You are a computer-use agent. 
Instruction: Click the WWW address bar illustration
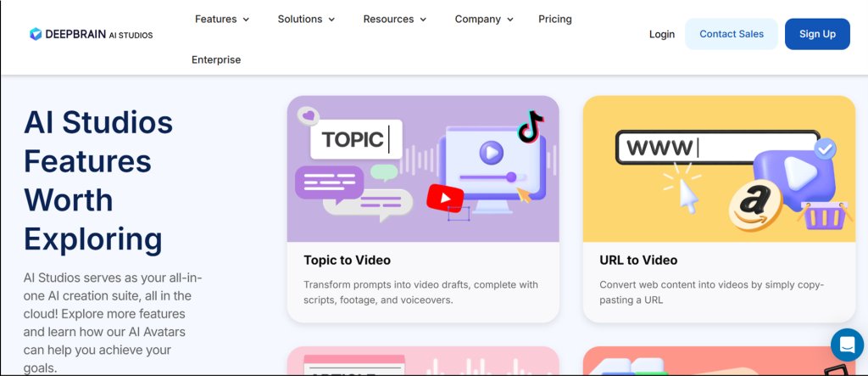coord(717,148)
